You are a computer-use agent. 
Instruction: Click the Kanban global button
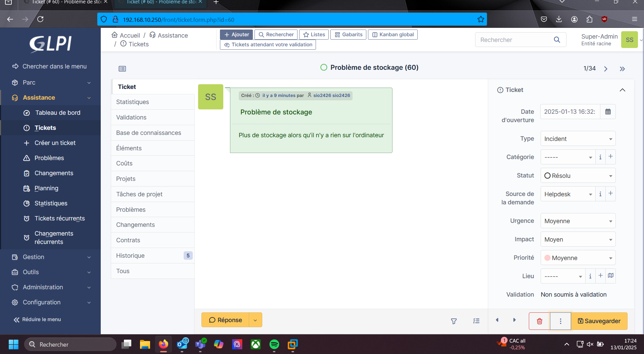coord(393,35)
